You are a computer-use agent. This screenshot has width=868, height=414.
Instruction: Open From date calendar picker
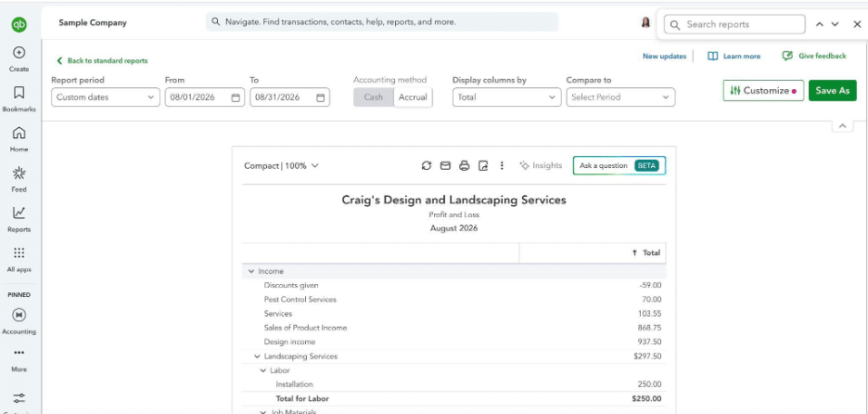point(236,97)
